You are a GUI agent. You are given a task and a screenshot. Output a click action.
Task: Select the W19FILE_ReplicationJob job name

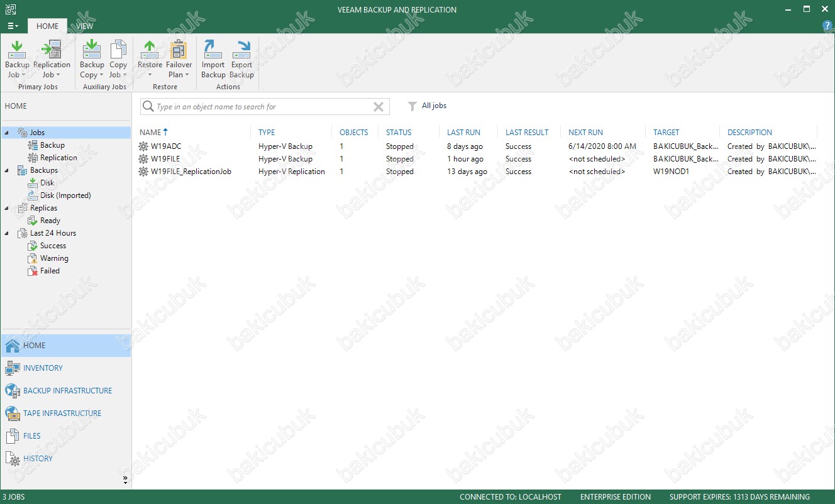click(x=191, y=172)
